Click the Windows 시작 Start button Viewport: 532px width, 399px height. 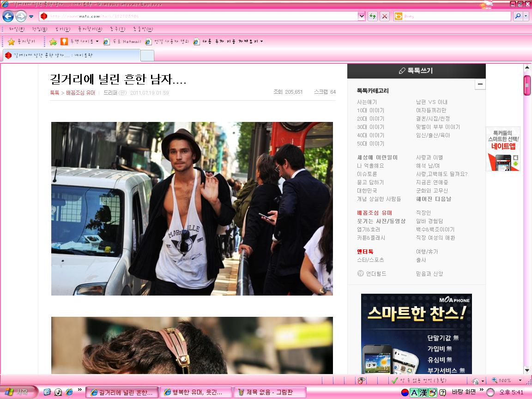point(18,392)
